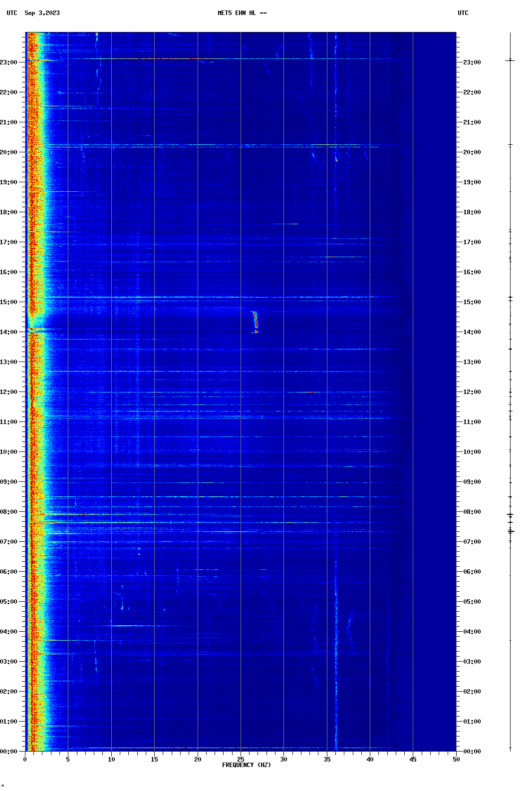Select the 50 Hz frequency tick label
Screen dimensions: 532x791
coord(456,759)
